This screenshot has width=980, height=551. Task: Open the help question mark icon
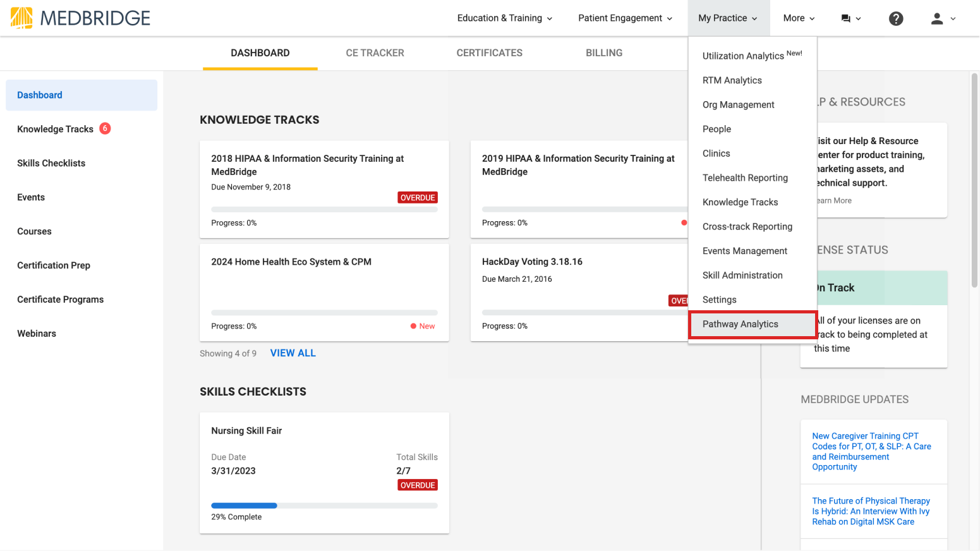coord(896,18)
